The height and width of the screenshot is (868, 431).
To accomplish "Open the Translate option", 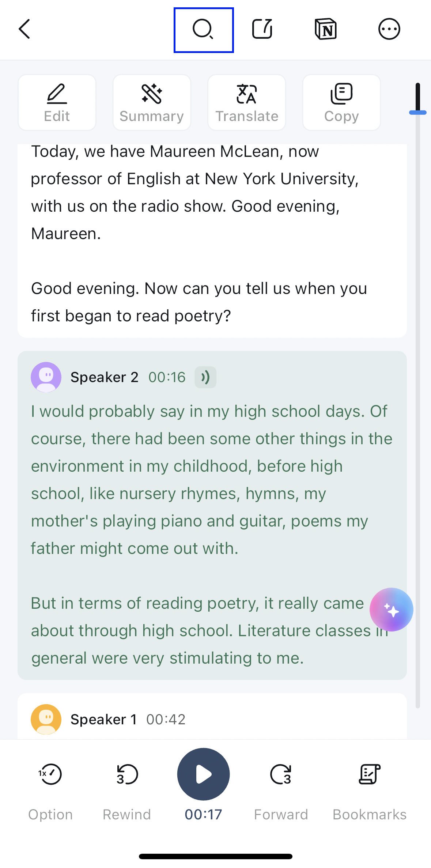I will (x=247, y=103).
